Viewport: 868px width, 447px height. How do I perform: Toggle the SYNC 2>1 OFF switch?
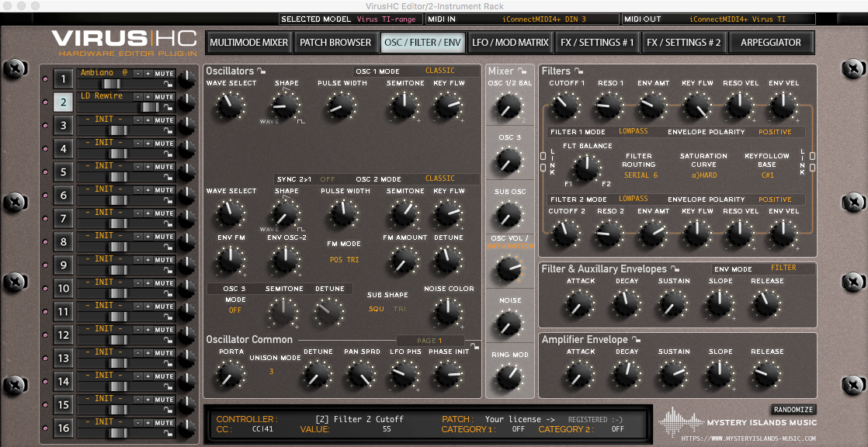click(328, 179)
